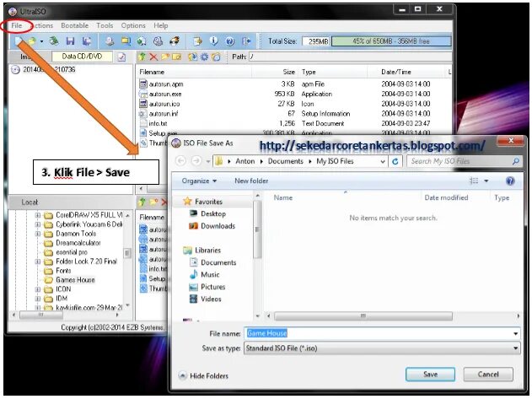This screenshot has height=399, width=532.
Task: Open the File menu in UltraISO
Action: coord(16,25)
